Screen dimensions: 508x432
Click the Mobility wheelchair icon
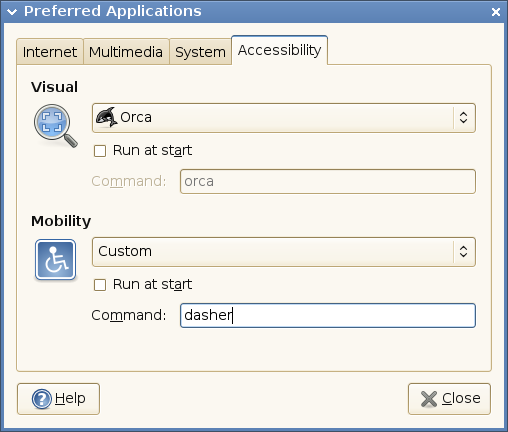tap(55, 260)
